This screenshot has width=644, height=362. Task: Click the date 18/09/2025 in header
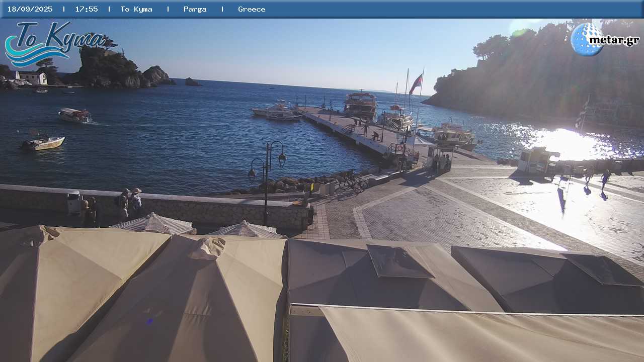pyautogui.click(x=30, y=9)
